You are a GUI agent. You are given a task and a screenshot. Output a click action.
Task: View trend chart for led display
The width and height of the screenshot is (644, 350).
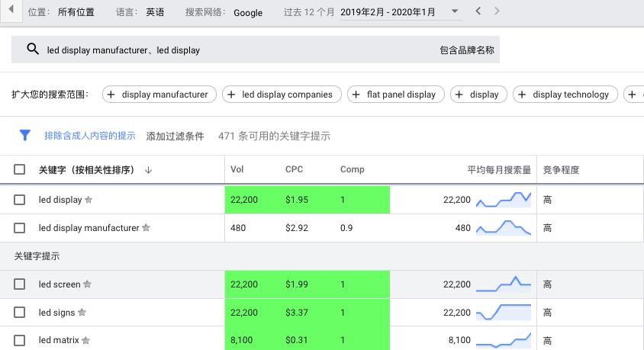pyautogui.click(x=504, y=200)
